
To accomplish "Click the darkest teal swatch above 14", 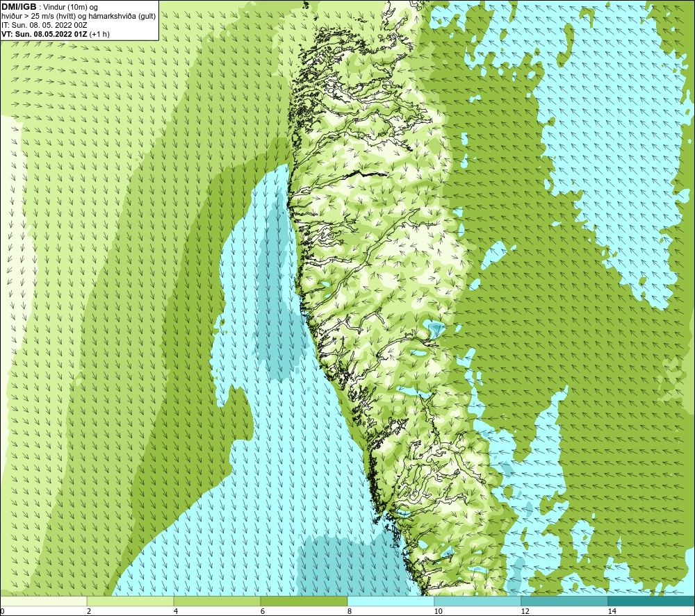I will [x=652, y=601].
